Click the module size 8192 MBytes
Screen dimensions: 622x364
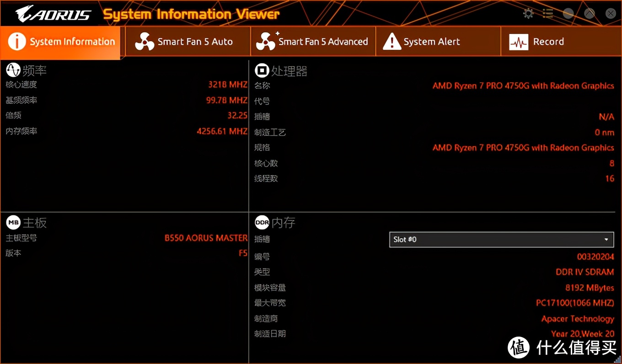(590, 288)
